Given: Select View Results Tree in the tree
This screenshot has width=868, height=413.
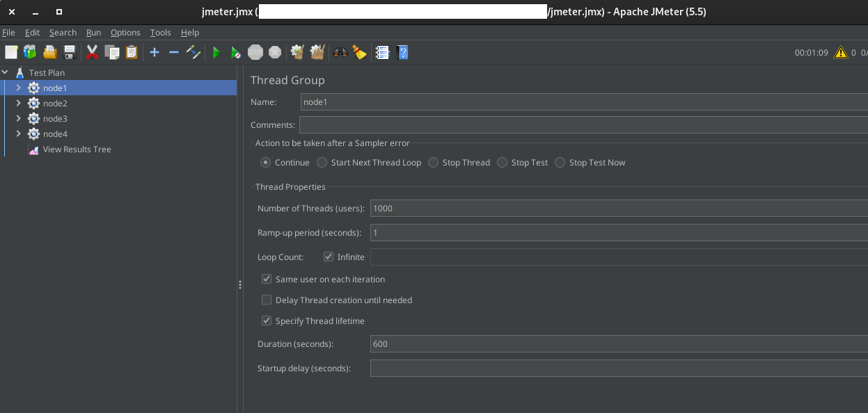Looking at the screenshot, I should [x=77, y=149].
